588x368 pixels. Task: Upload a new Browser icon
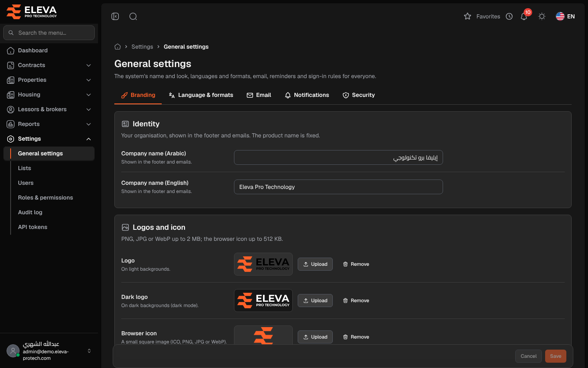[315, 337]
